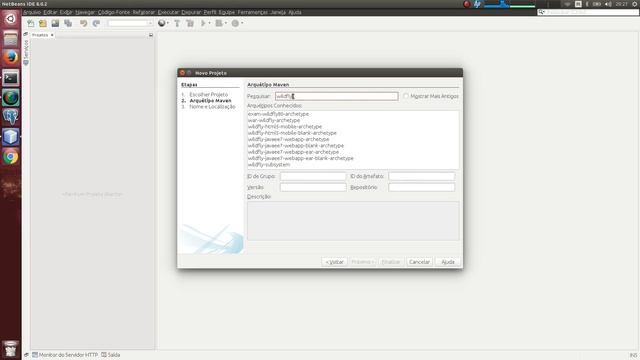640x360 pixels.
Task: Launch Google Chrome from the dock
Action: tap(11, 157)
